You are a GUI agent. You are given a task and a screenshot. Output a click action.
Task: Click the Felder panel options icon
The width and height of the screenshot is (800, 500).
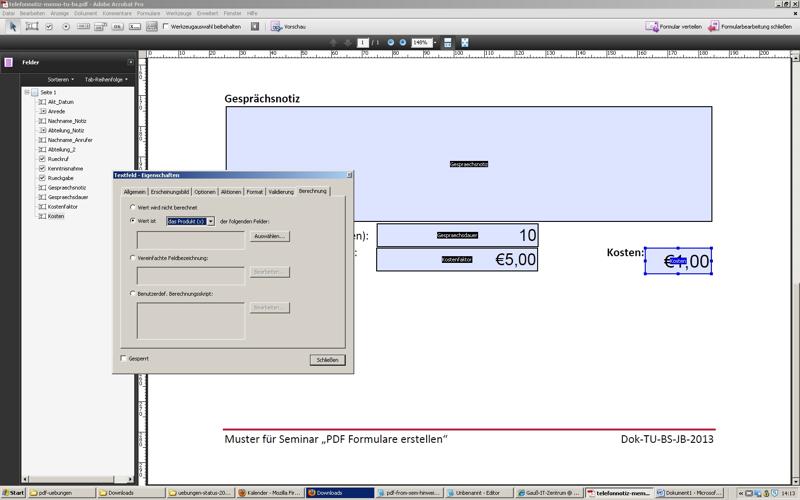(x=131, y=62)
